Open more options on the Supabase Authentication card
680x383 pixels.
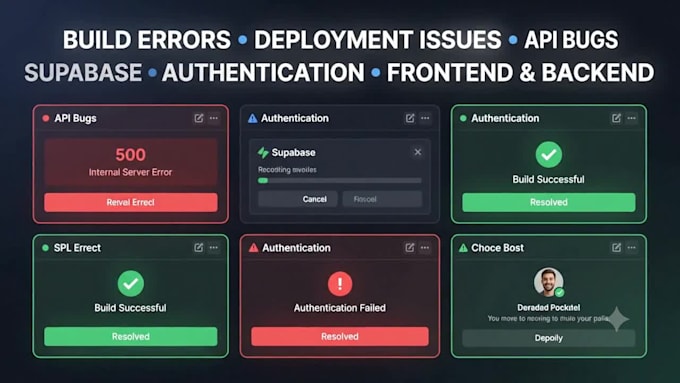pyautogui.click(x=425, y=118)
